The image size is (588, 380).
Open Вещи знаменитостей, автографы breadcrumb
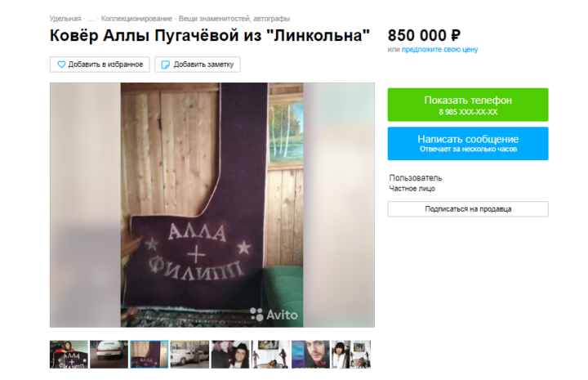pos(234,18)
